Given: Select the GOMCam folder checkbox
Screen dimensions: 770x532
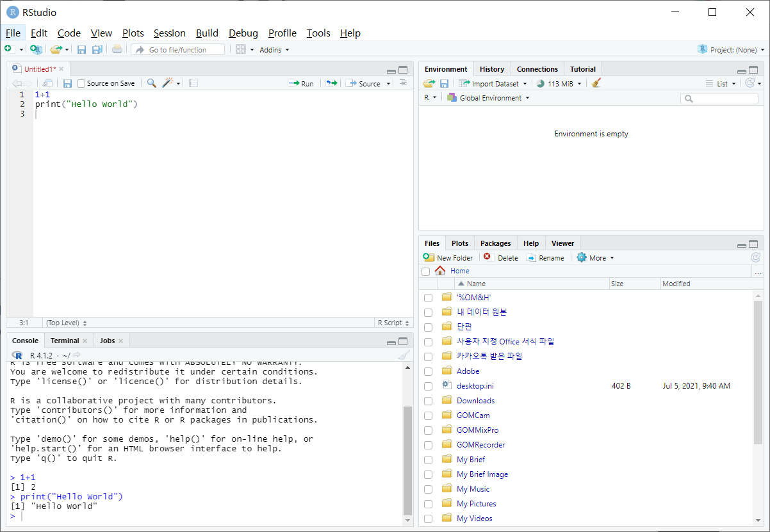Looking at the screenshot, I should tap(428, 415).
